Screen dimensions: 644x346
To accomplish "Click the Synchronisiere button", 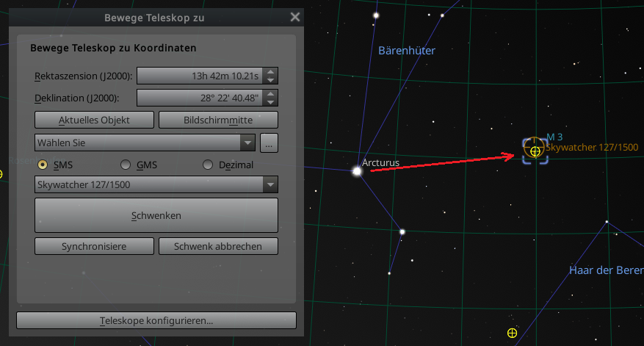I will tap(94, 246).
